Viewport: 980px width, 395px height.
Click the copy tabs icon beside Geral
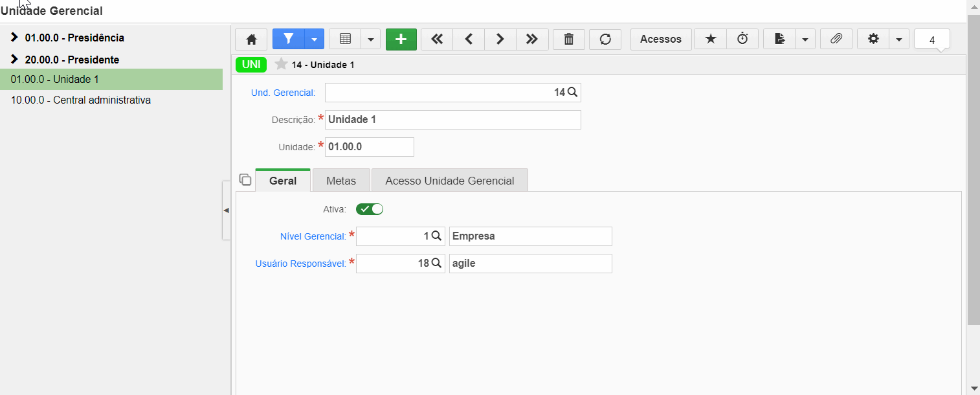pyautogui.click(x=245, y=179)
